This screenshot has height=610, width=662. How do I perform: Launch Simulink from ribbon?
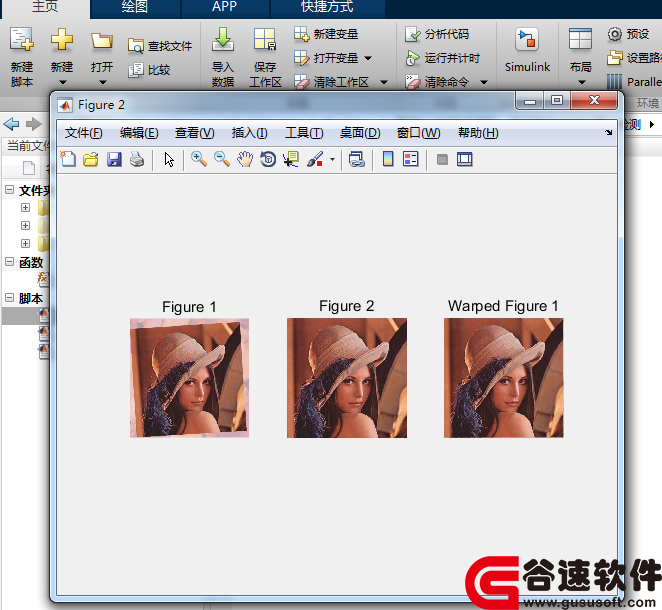pyautogui.click(x=527, y=51)
